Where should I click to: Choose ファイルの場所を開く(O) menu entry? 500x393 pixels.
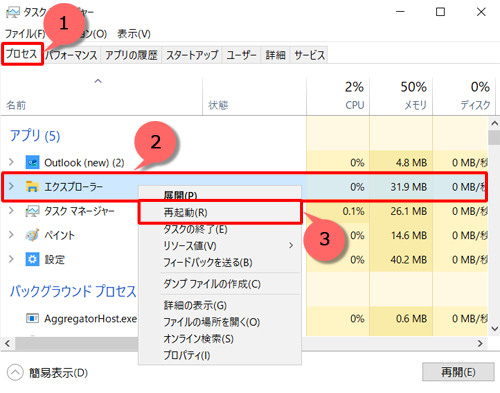point(220,322)
